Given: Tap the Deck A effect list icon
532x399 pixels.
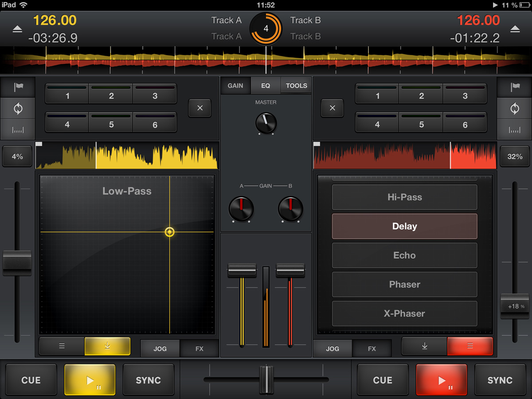Looking at the screenshot, I should coord(62,346).
